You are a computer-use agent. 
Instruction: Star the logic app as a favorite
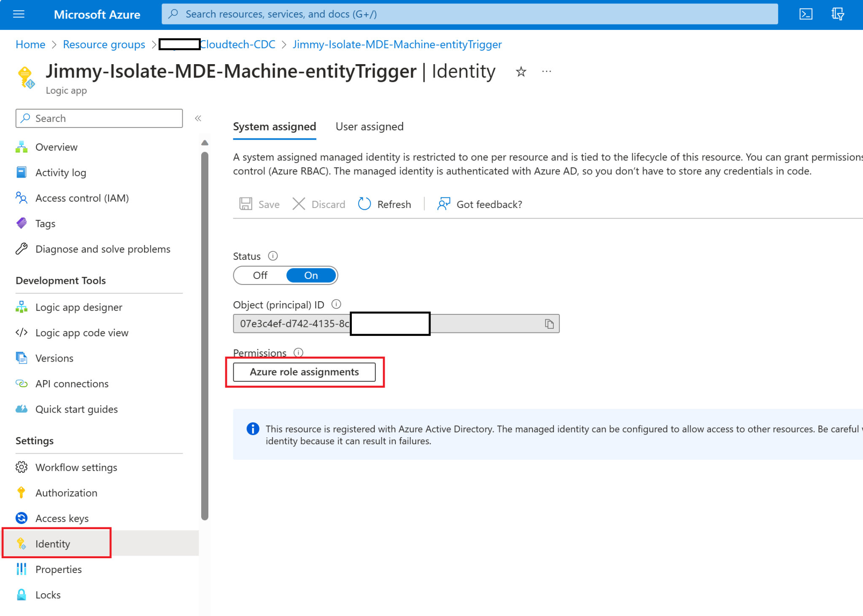[521, 71]
